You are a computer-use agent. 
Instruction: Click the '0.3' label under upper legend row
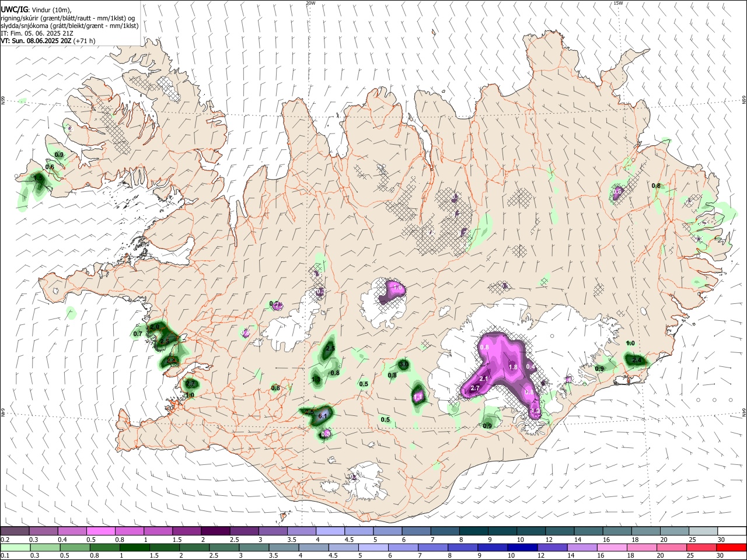pyautogui.click(x=34, y=540)
